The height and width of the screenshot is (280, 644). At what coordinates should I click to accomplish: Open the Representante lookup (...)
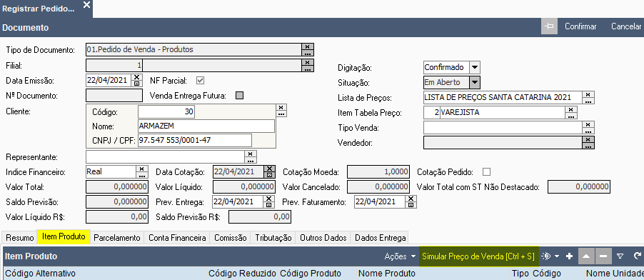coord(251,160)
